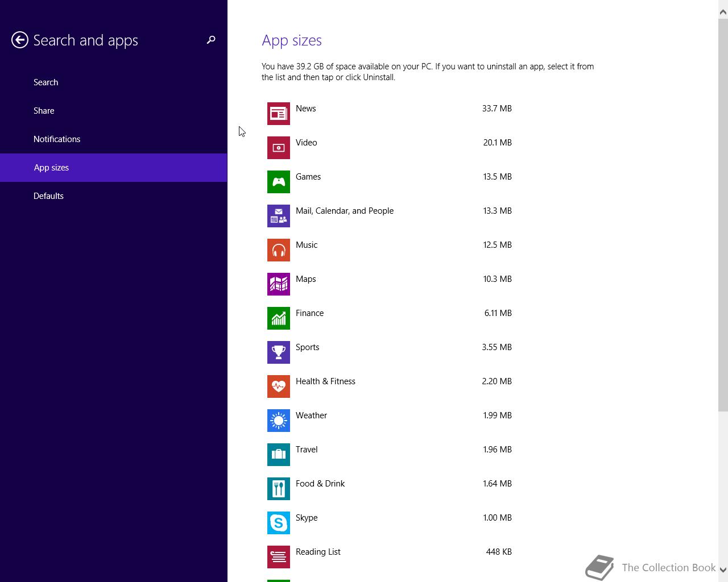
Task: Click the 1.99 MB size value
Action: [498, 415]
